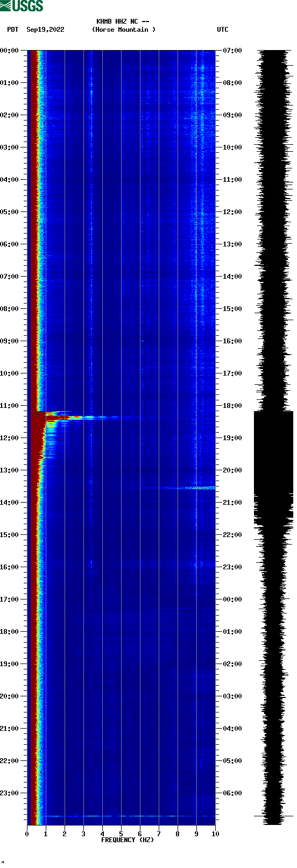
Task: Click the UTC timezone label
Action: pyautogui.click(x=223, y=30)
